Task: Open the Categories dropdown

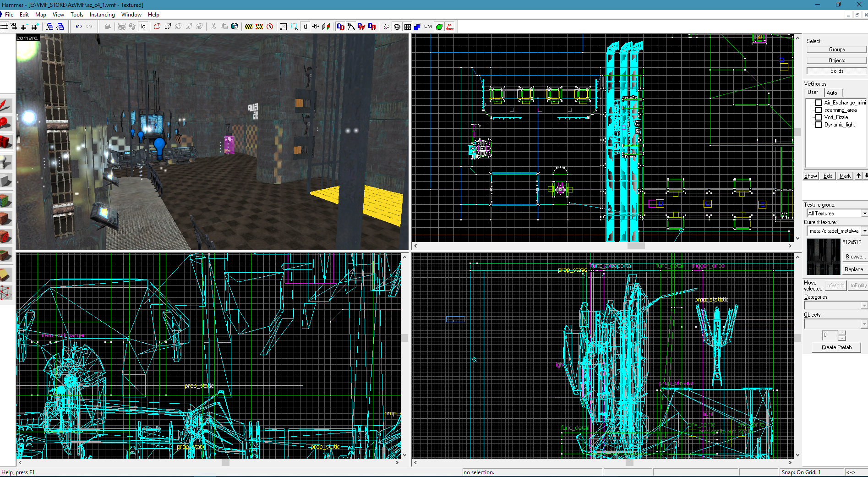Action: point(864,306)
